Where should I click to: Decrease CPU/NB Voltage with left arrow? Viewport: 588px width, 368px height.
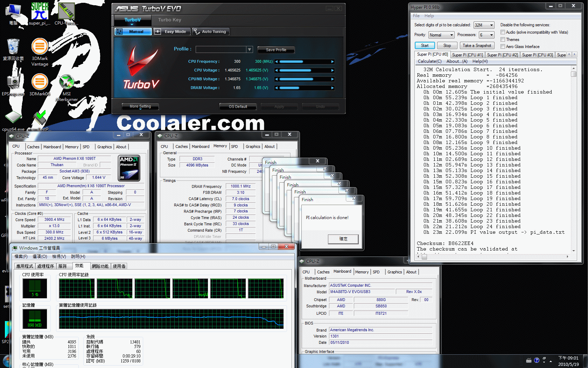click(276, 79)
